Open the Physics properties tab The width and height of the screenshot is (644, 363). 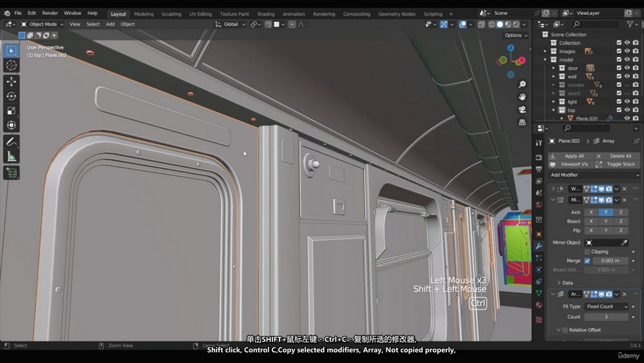pos(539,270)
